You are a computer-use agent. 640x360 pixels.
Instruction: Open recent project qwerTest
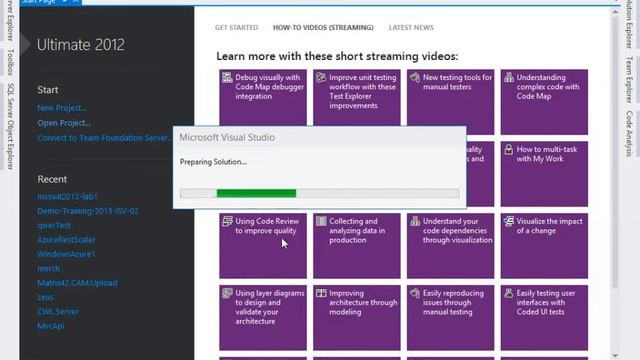pos(54,225)
